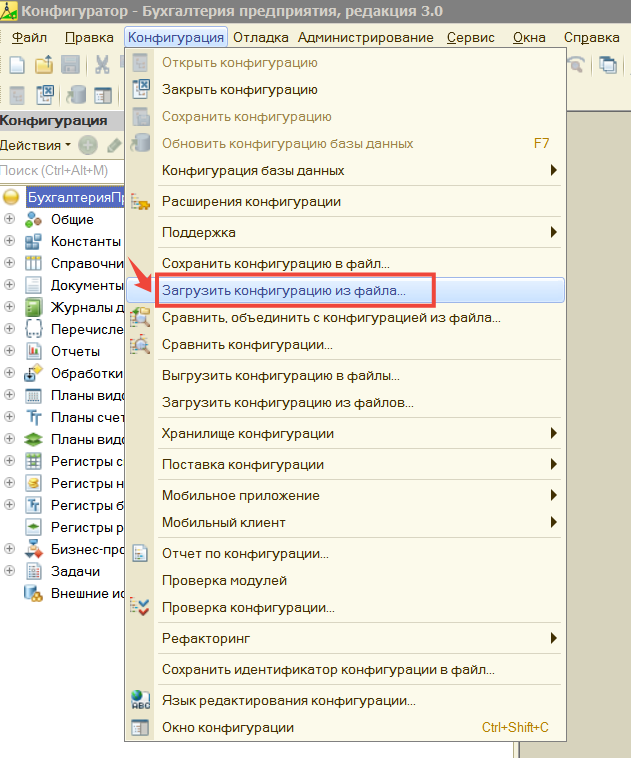631x758 pixels.
Task: Choose Выгрузить конфигурацию в файлы
Action: [x=345, y=376]
